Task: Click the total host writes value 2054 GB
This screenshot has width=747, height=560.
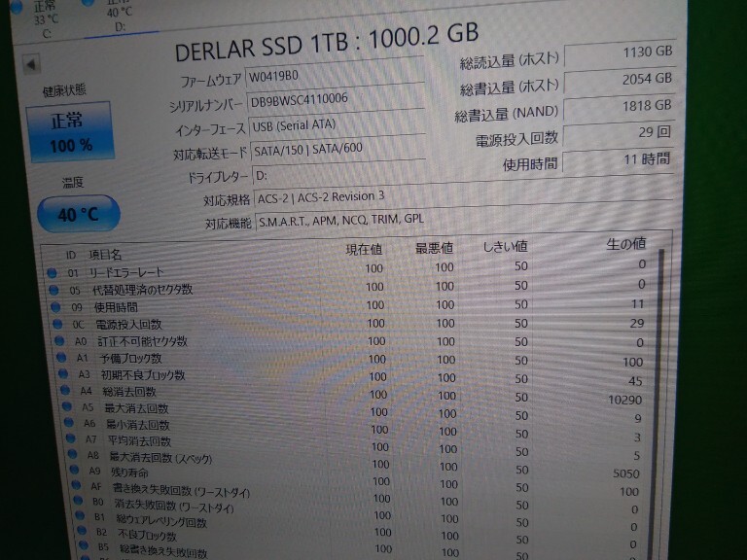Action: [620, 80]
